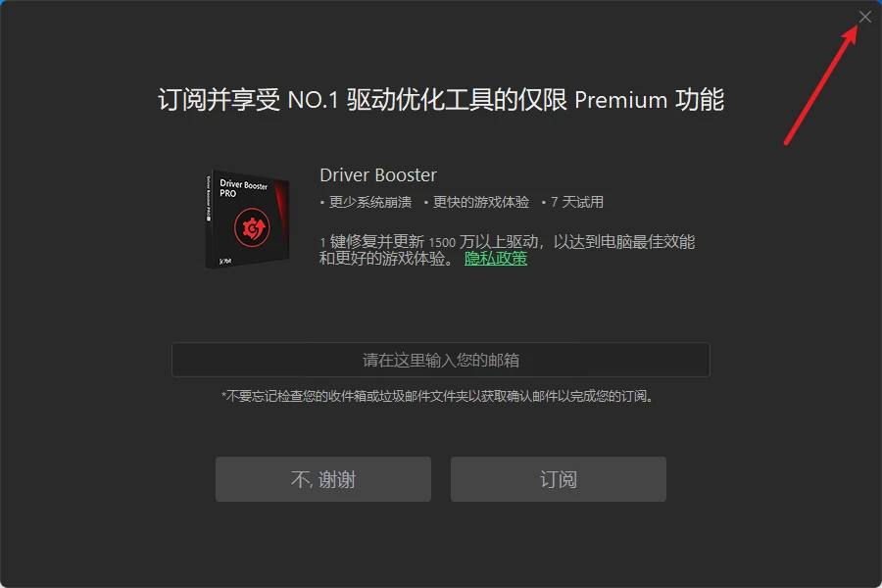Select the 更快的游戏体验 bullet text
882x588 pixels.
point(481,202)
